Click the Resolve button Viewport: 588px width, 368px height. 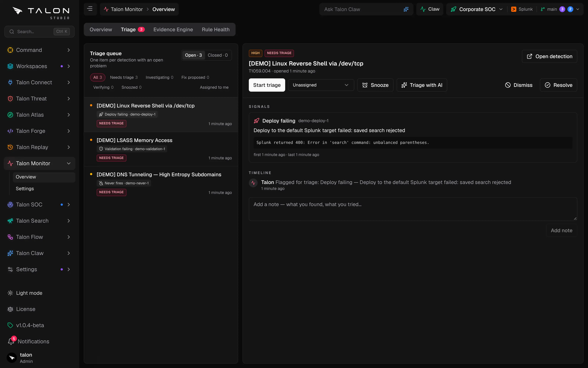click(x=558, y=85)
